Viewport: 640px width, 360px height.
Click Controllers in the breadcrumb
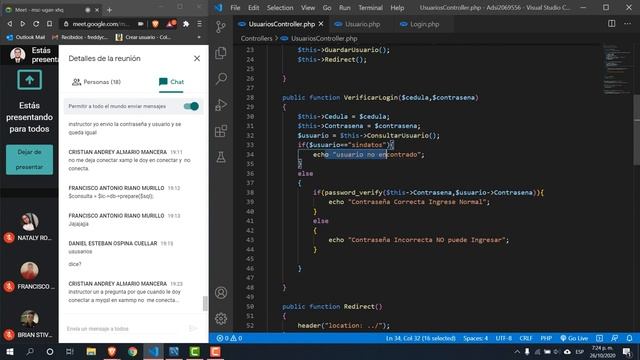(256, 38)
